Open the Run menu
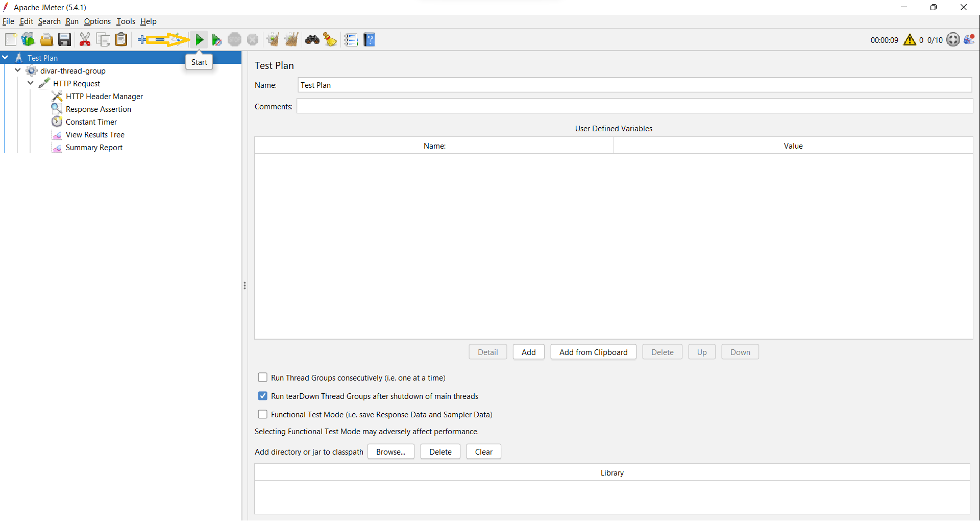 click(x=72, y=21)
